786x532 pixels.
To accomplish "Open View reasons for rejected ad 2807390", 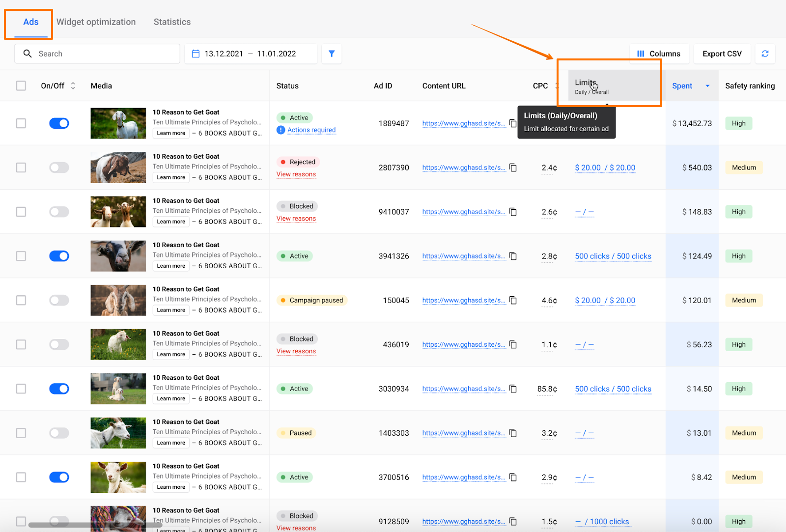I will [x=296, y=174].
